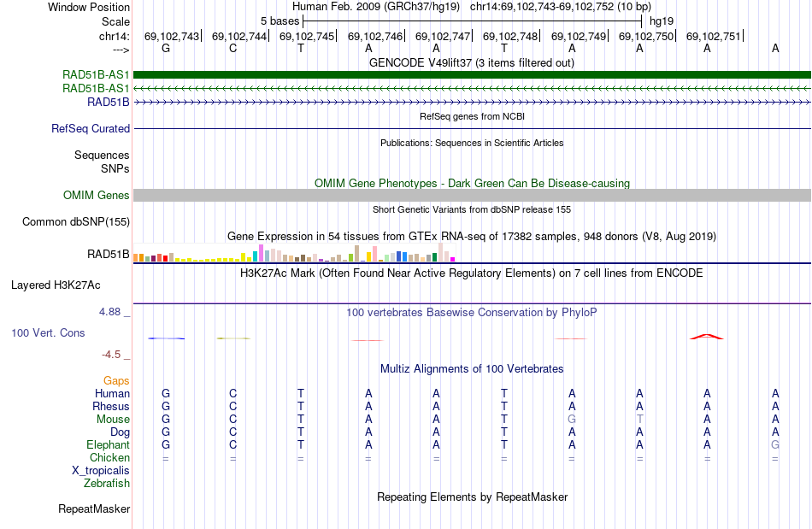The width and height of the screenshot is (812, 529).
Task: Select the Chicken species row label
Action: pos(109,457)
